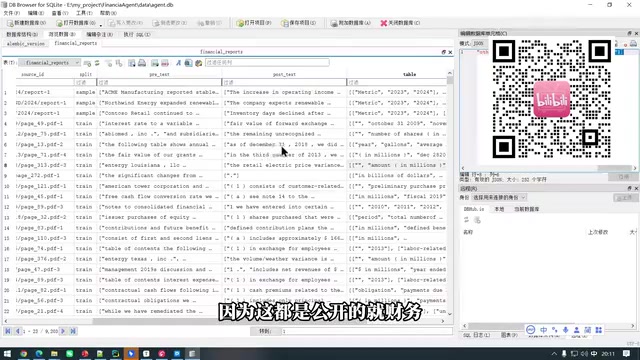Click the insert new record icon
The height and width of the screenshot is (360, 640).
tap(155, 63)
